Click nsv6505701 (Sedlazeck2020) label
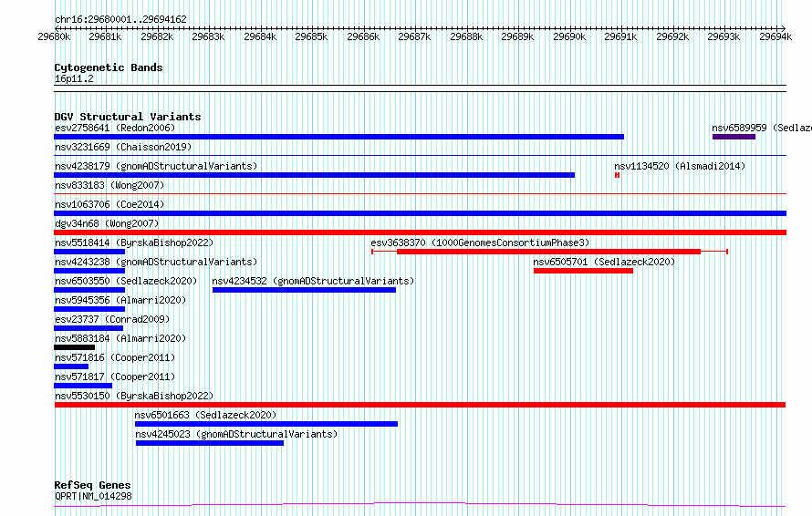 pos(604,262)
